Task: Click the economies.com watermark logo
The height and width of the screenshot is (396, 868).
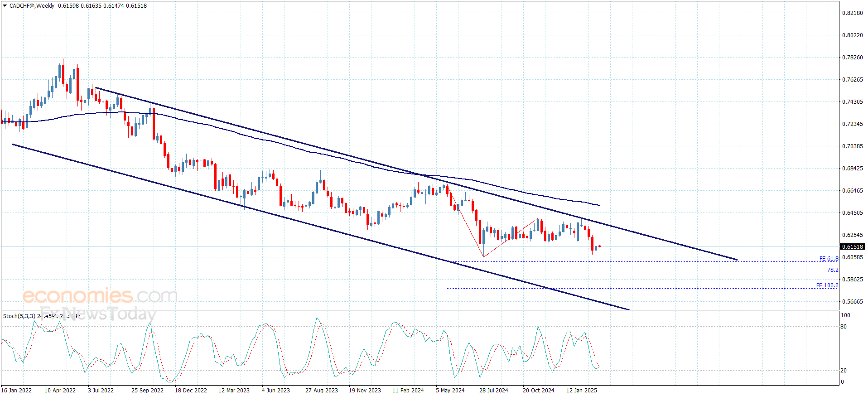Action: coord(100,296)
